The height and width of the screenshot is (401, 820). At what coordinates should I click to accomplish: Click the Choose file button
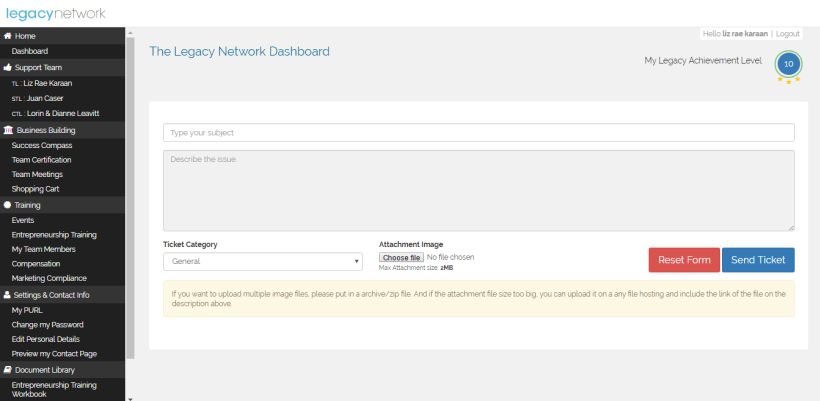click(401, 257)
